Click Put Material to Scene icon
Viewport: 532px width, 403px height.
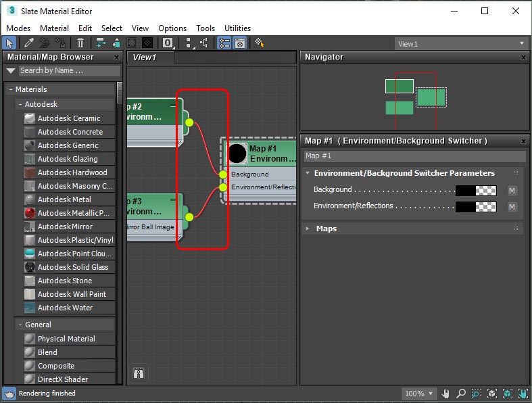[45, 43]
